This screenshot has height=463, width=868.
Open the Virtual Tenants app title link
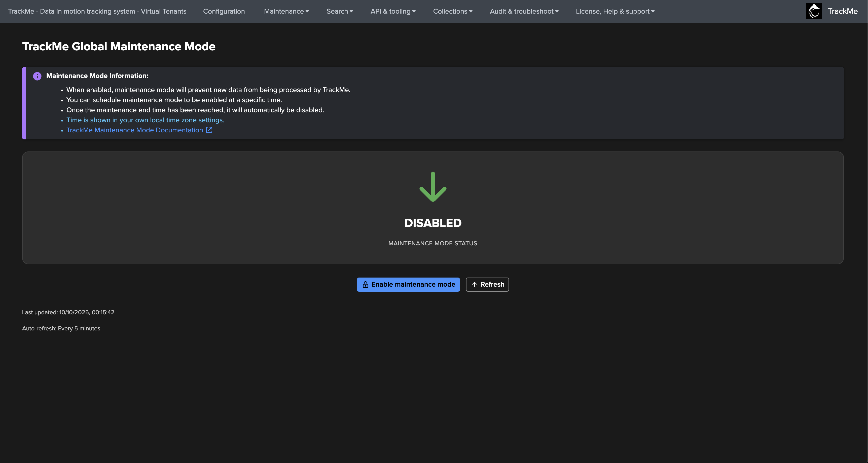[97, 11]
